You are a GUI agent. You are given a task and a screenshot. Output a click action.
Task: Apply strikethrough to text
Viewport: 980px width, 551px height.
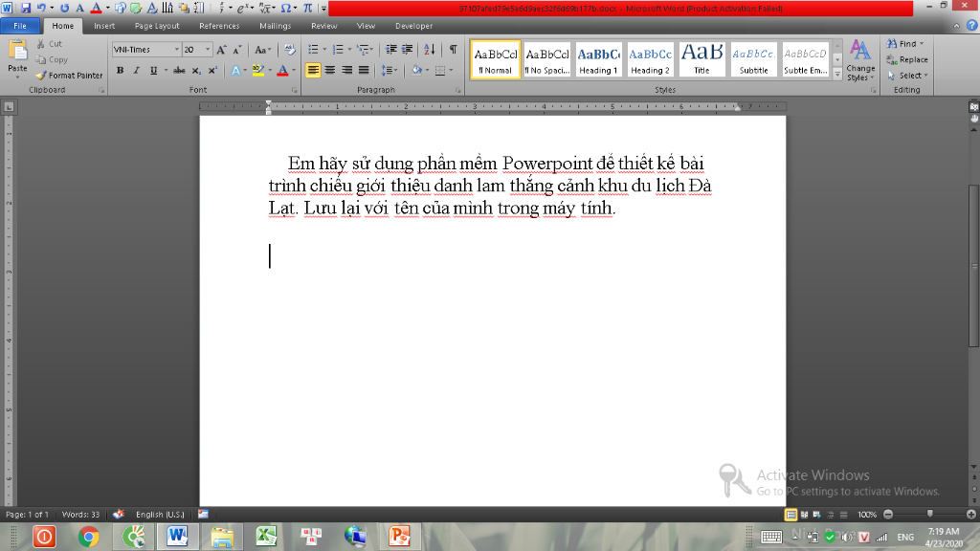(x=179, y=71)
